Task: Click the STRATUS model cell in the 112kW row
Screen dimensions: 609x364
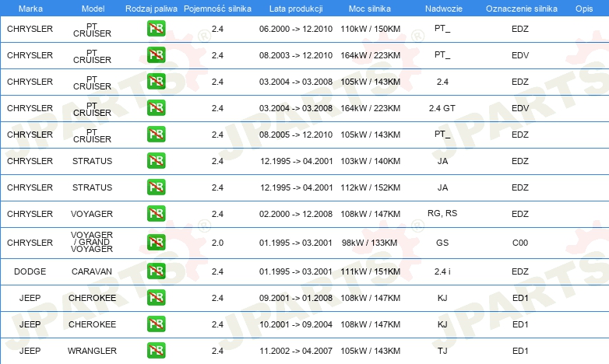Action: (x=92, y=187)
